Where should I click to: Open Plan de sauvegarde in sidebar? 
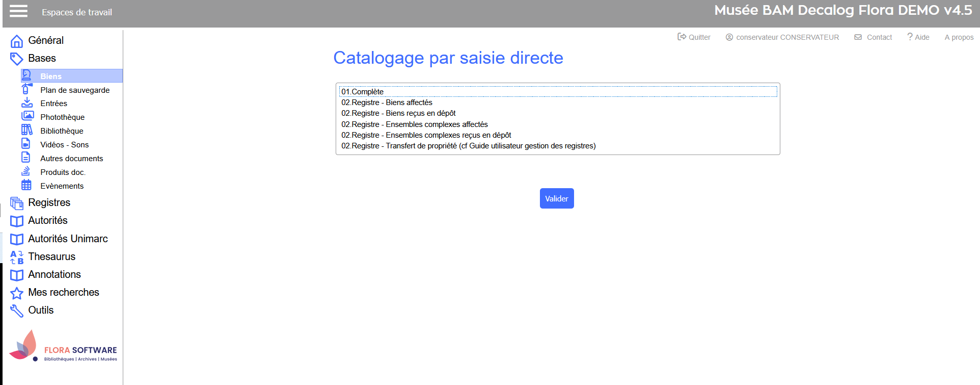[x=75, y=90]
